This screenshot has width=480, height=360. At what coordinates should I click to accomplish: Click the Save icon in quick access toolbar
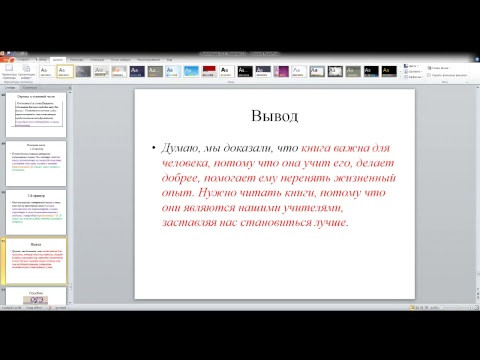point(9,53)
